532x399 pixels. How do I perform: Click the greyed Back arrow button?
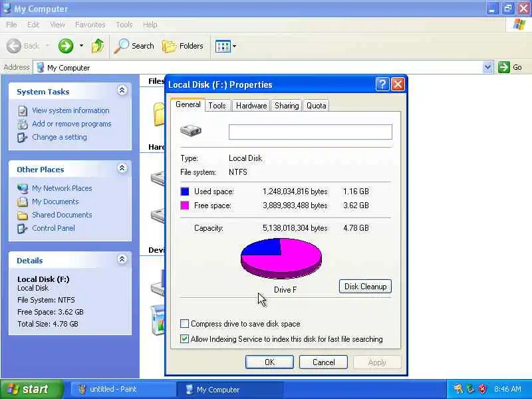14,46
